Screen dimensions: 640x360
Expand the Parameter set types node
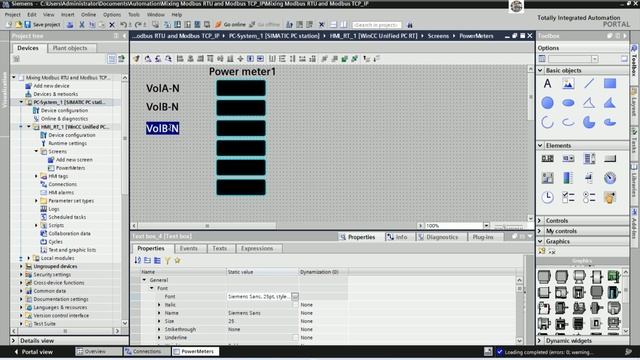(36, 200)
